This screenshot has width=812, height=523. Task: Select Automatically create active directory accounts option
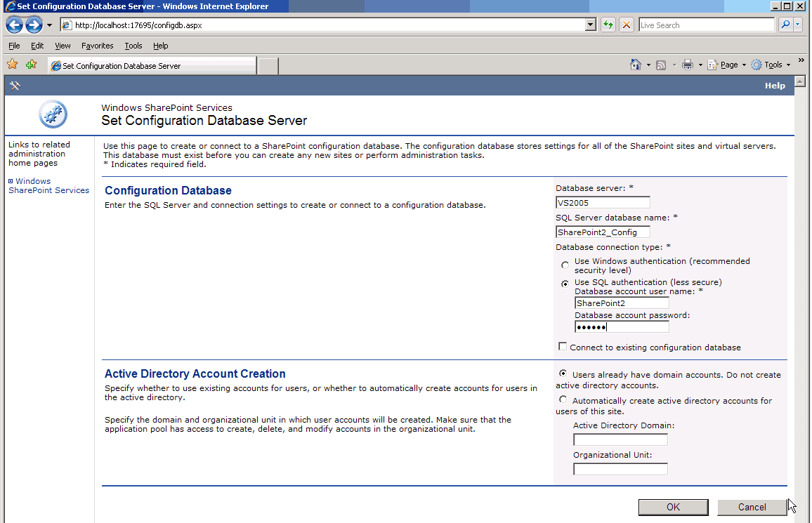(x=563, y=399)
